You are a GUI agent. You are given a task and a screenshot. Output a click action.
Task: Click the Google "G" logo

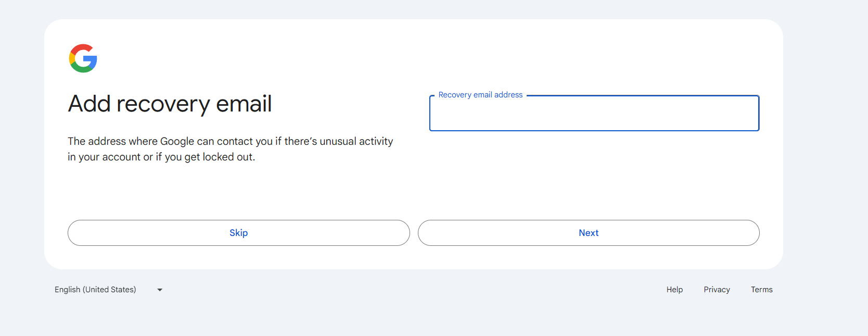pos(83,58)
